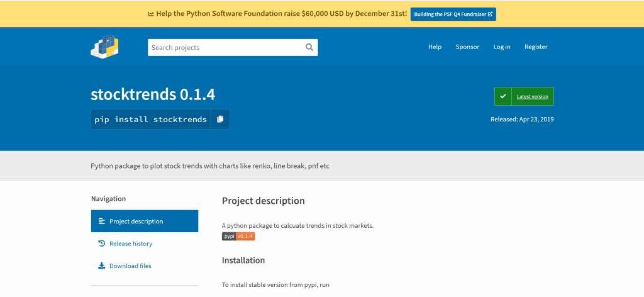Open Building the PSF Q4 Fundraiser button

(453, 14)
